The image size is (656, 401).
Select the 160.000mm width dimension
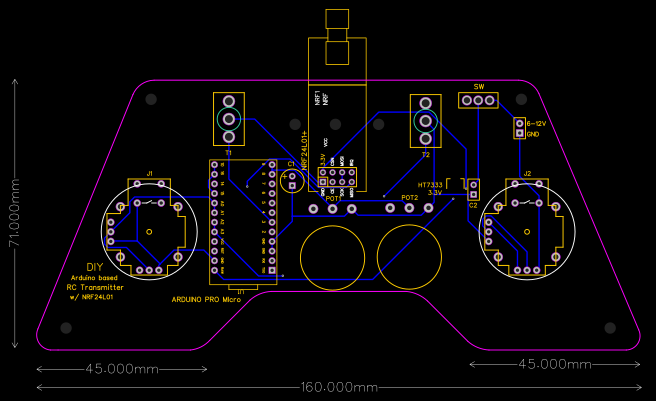(339, 387)
